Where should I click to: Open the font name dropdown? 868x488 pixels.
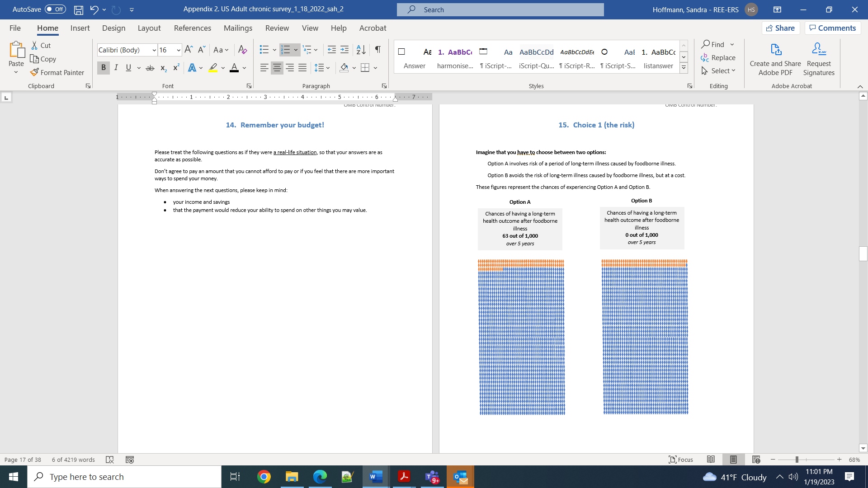(x=154, y=50)
